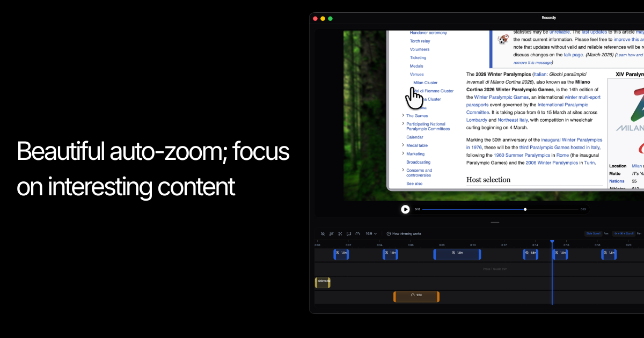Follow the Turin link
The image size is (644, 338).
tap(589, 163)
